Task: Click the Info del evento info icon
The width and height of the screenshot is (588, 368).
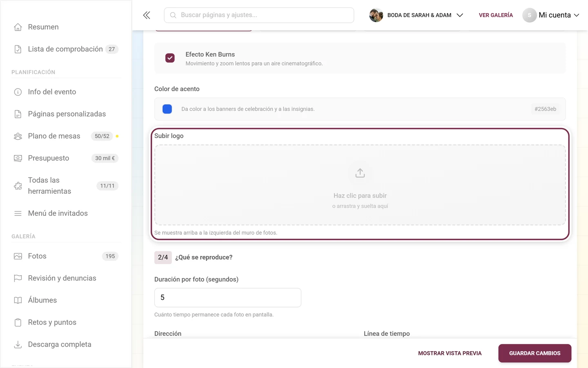Action: [18, 92]
